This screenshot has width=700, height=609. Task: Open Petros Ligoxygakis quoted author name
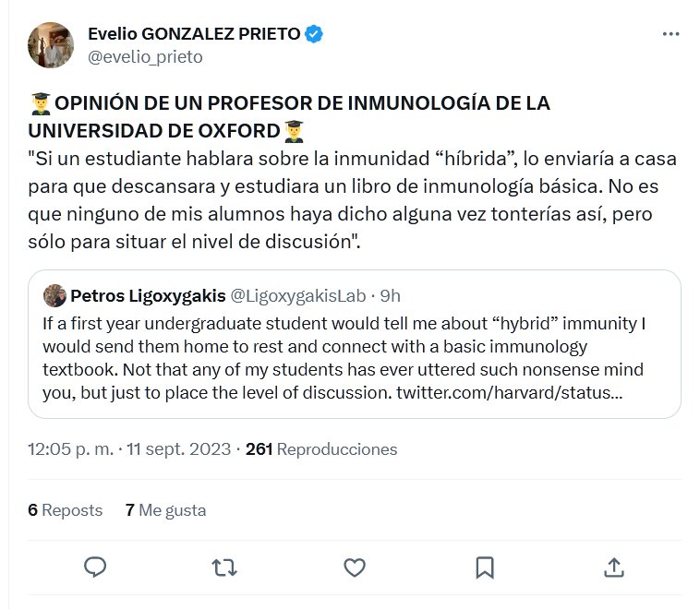[146, 295]
